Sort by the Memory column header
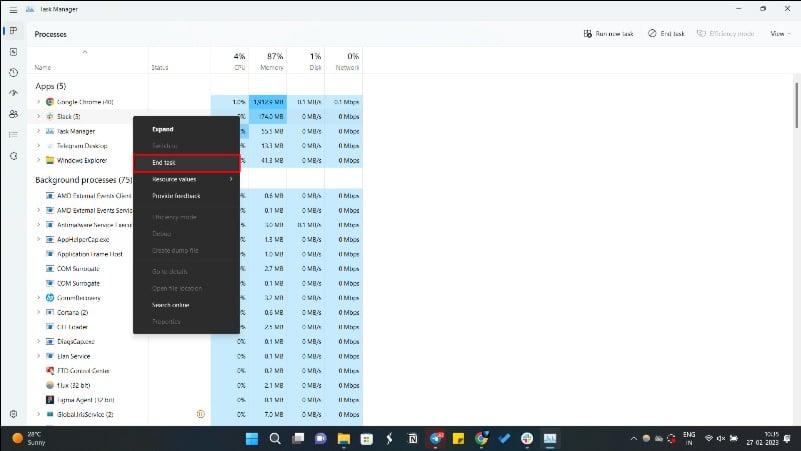 (x=268, y=60)
